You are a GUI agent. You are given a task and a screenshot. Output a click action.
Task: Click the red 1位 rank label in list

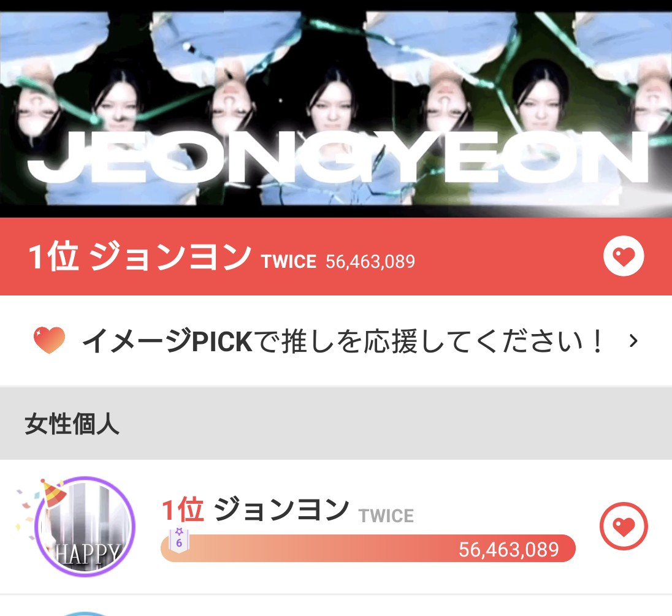pyautogui.click(x=183, y=510)
